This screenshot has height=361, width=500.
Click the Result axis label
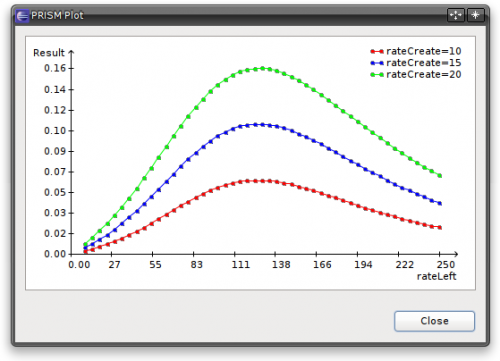(49, 53)
